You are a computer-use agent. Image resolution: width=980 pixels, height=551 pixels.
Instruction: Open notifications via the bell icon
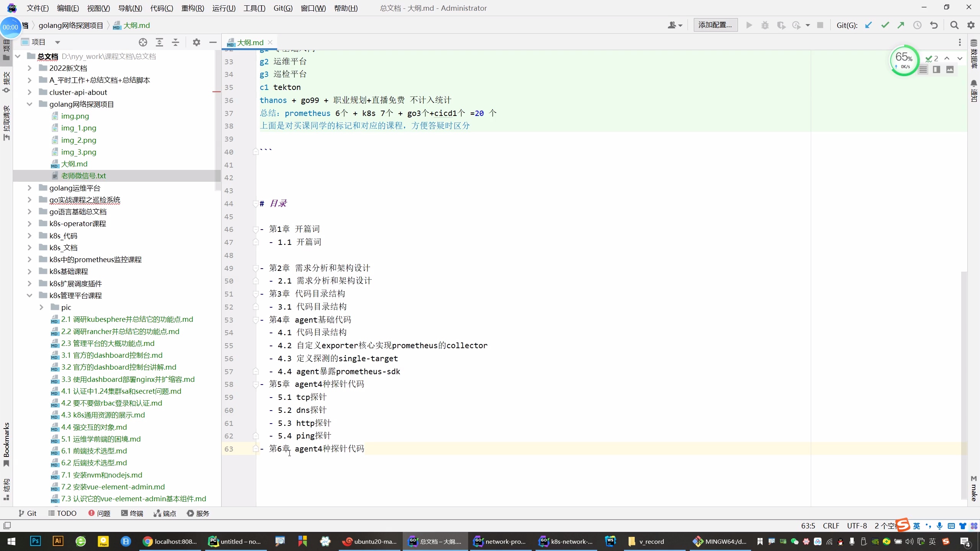coord(973,84)
